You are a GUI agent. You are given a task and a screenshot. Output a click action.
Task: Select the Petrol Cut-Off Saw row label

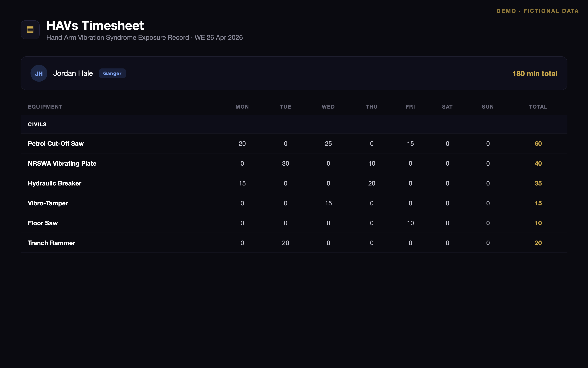tap(56, 144)
